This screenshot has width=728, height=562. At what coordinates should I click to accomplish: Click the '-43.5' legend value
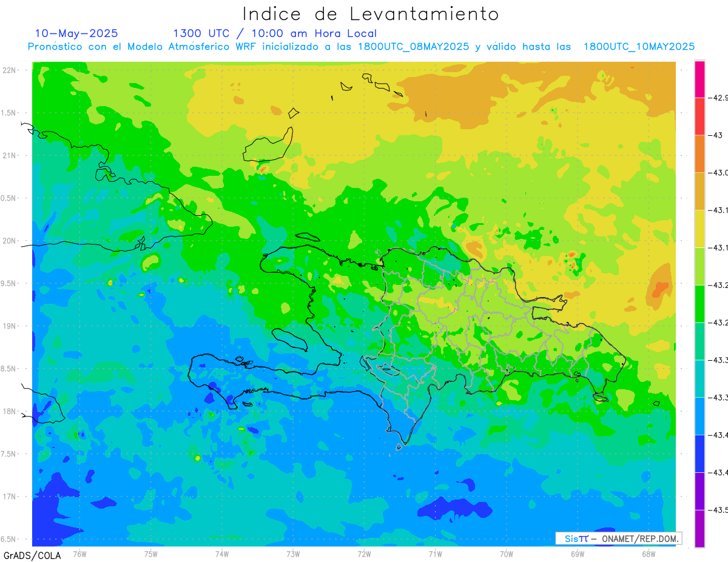(718, 510)
